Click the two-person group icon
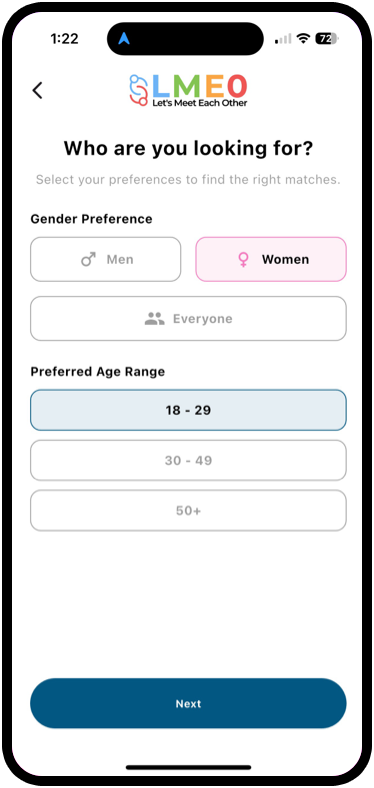 tap(155, 319)
